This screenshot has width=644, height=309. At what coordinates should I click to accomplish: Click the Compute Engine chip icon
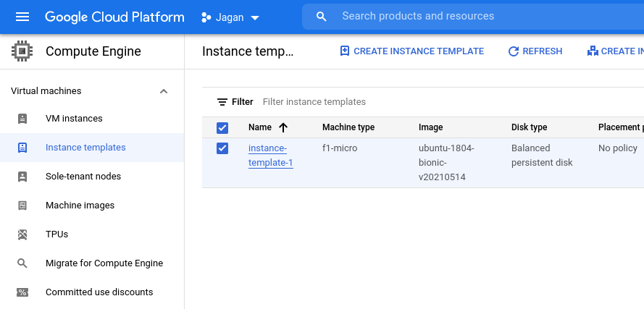pyautogui.click(x=22, y=51)
